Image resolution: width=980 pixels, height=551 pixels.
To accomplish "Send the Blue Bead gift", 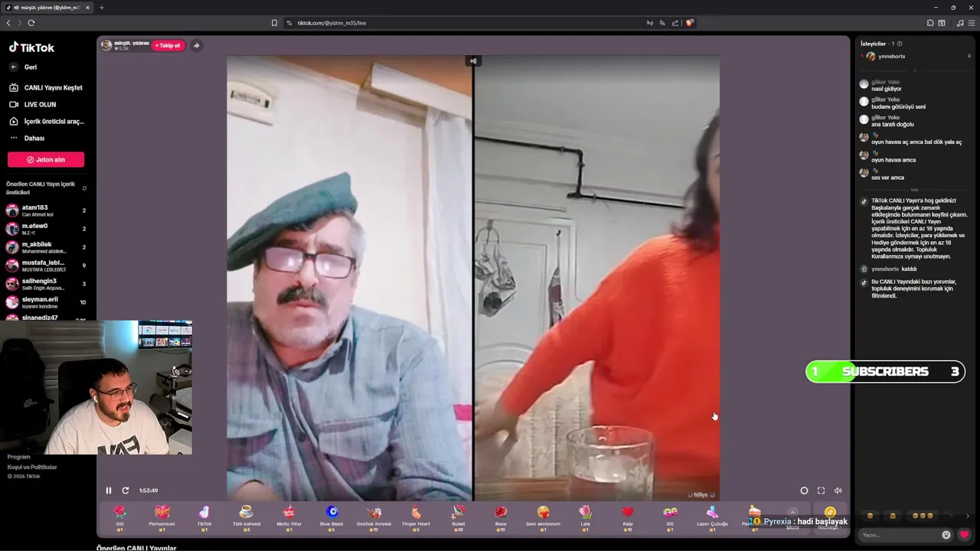I will [x=332, y=517].
